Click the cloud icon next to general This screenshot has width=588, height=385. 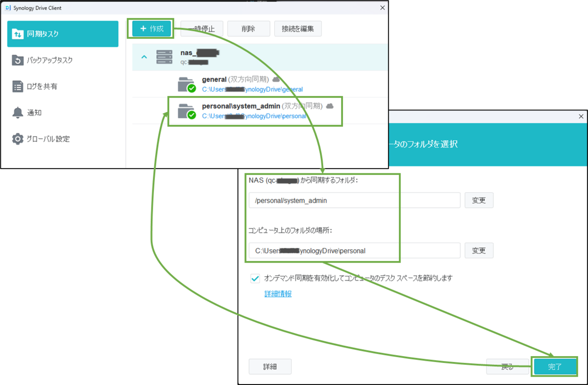point(276,79)
